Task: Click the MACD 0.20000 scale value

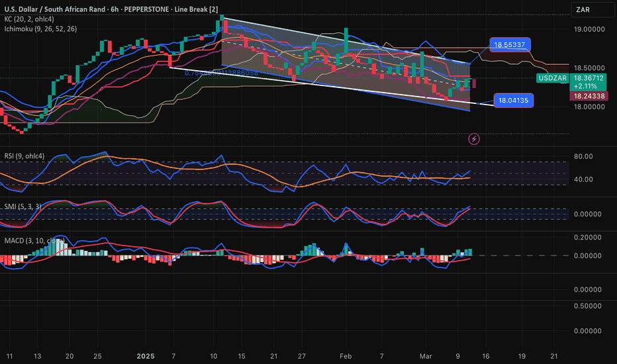Action: coord(587,238)
